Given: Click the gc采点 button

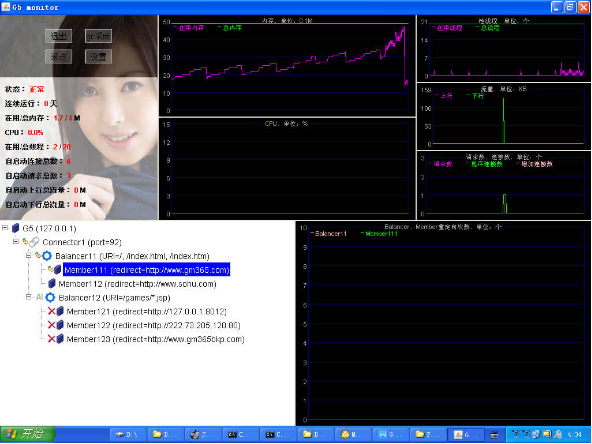Looking at the screenshot, I should tap(98, 36).
